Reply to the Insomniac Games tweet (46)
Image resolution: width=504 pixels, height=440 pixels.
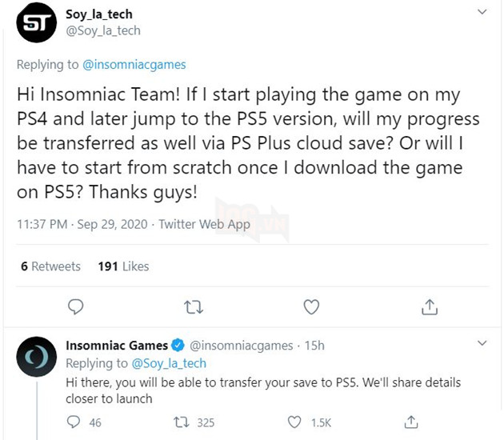click(74, 422)
